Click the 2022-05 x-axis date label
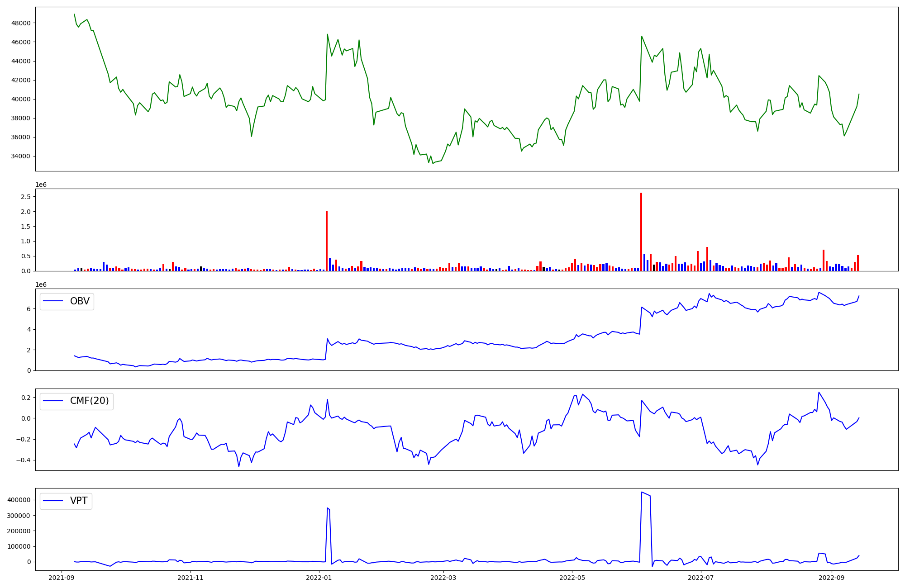This screenshot has height=588, width=905. (x=572, y=578)
